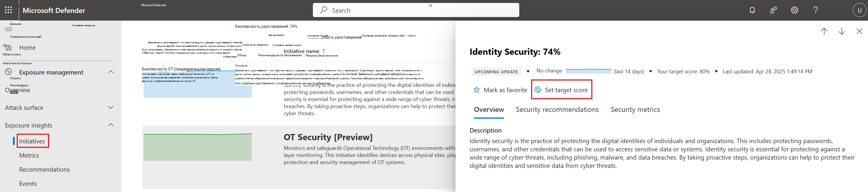This screenshot has width=868, height=192.
Task: Sort by Initiative name column
Action: pyautogui.click(x=304, y=51)
